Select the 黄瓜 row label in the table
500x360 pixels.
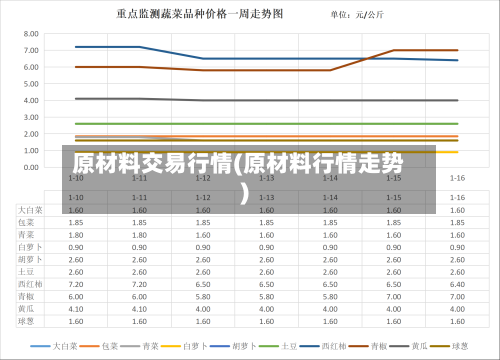tap(26, 309)
